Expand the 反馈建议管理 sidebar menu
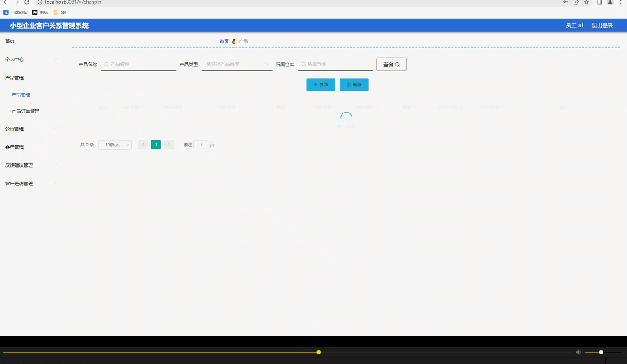 tap(31, 165)
